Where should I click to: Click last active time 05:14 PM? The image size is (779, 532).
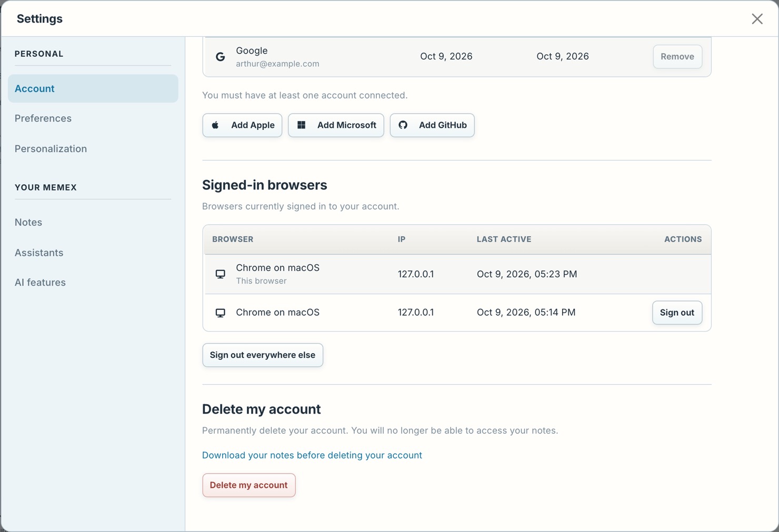tap(526, 313)
